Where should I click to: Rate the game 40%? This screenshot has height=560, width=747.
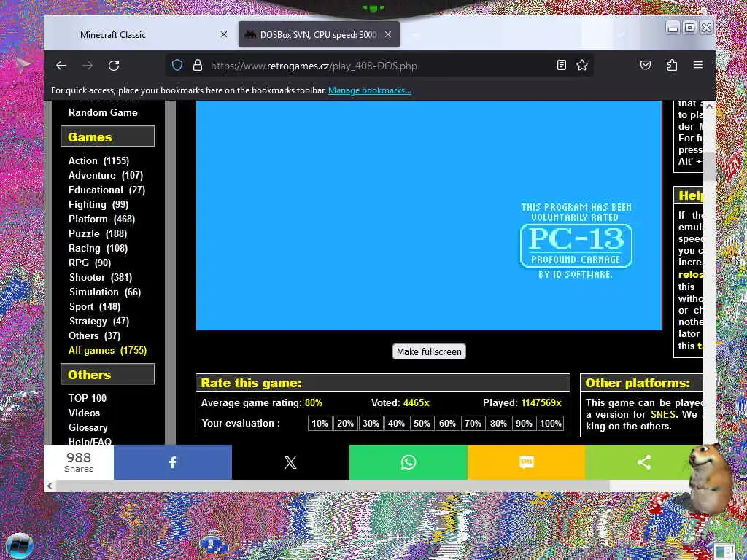tap(396, 424)
